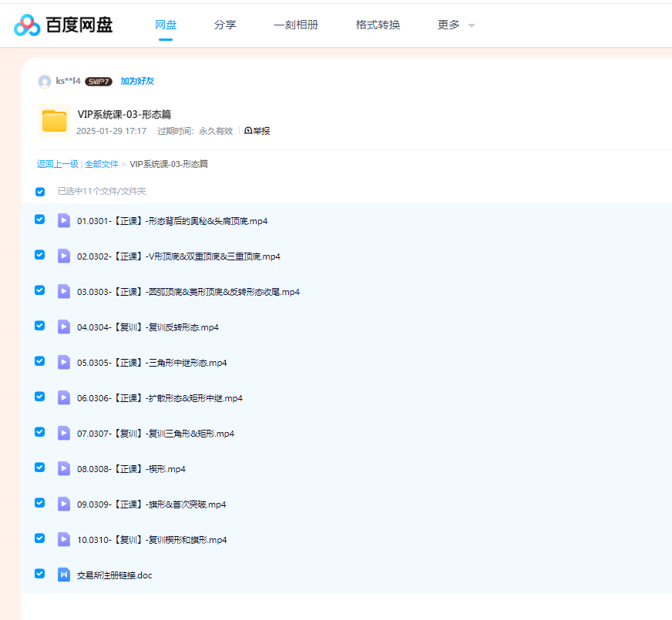Screen dimensions: 672x620
Task: Open file 09.0309-【正课】-旗形&首次突破.mp4
Action: tap(151, 504)
